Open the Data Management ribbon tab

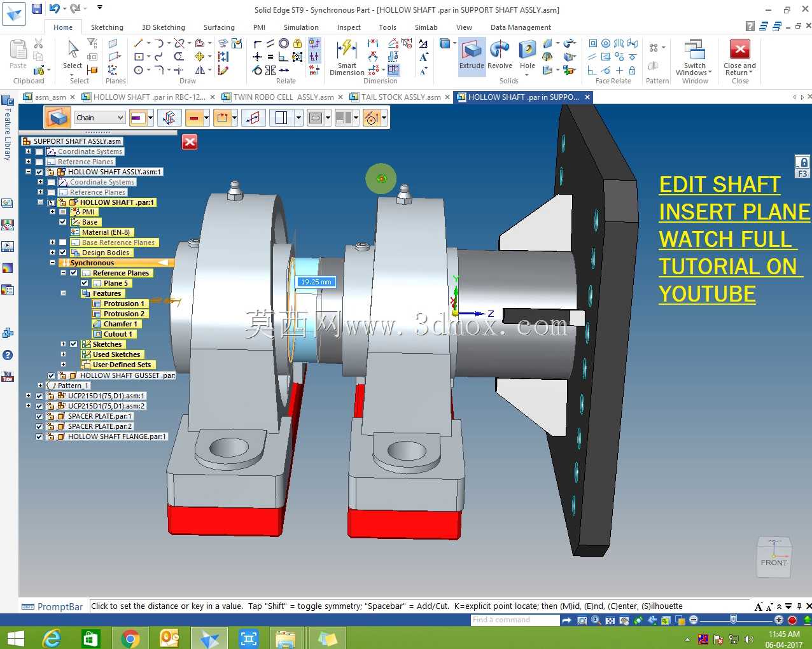tap(521, 27)
